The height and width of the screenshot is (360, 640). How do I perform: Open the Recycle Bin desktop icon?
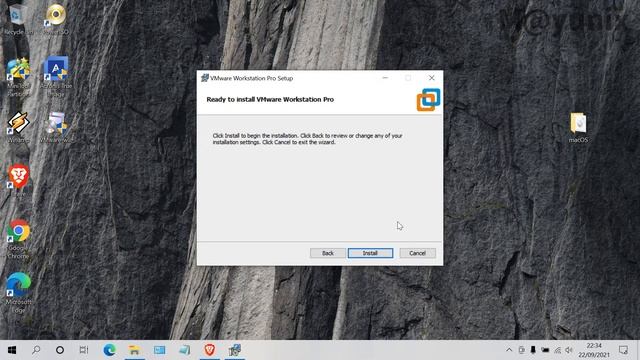(17, 20)
